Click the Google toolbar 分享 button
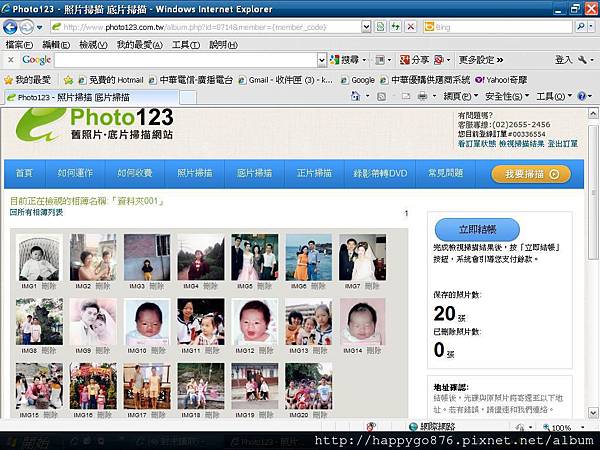The height and width of the screenshot is (450, 600). (414, 60)
